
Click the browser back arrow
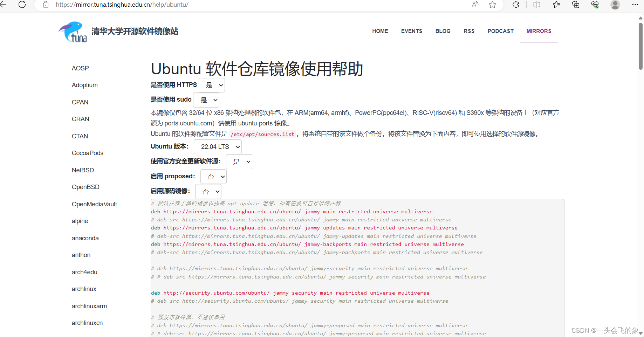[5, 5]
